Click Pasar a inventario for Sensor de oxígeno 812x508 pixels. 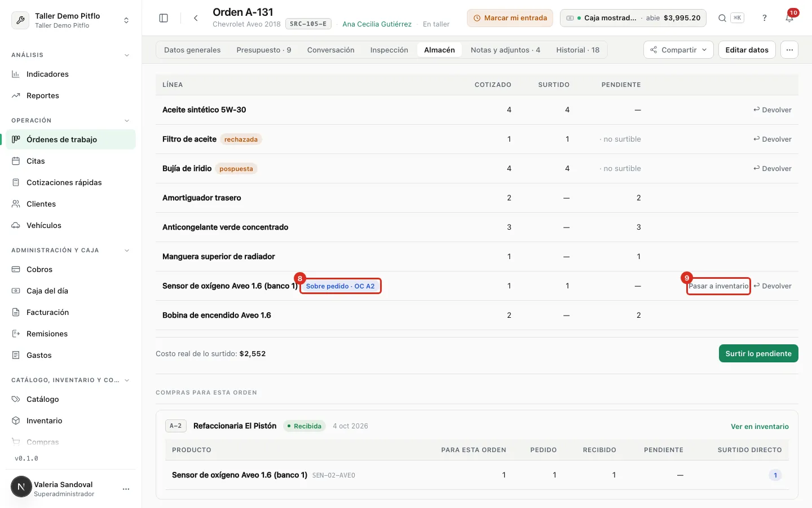pos(718,286)
